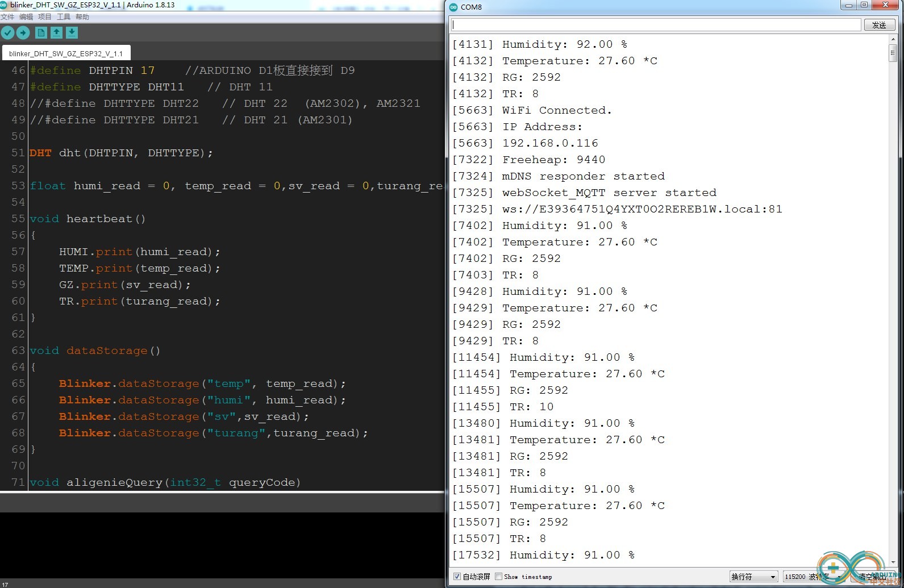The image size is (904, 588).
Task: Click 'TR.print(turang_read);' code line
Action: coord(139,301)
